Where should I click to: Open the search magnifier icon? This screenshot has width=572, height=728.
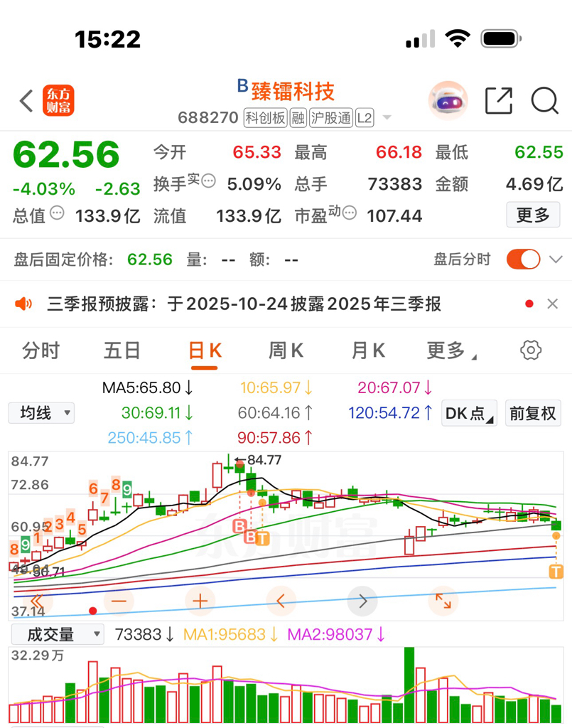544,100
